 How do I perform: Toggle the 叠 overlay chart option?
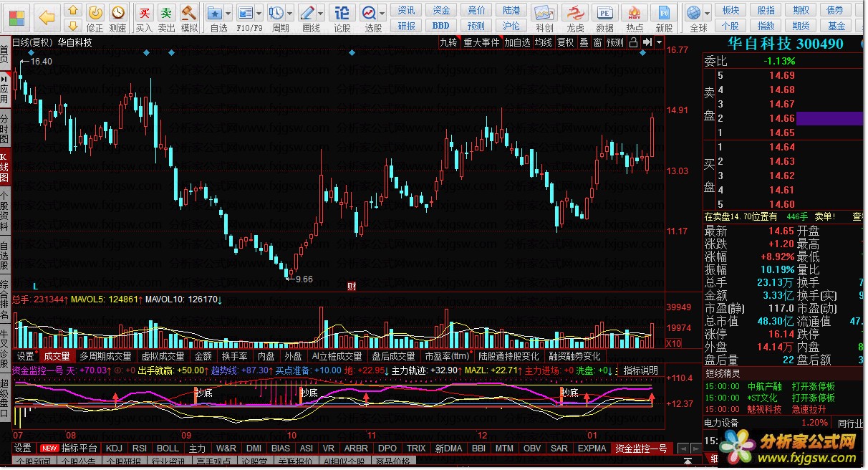584,42
